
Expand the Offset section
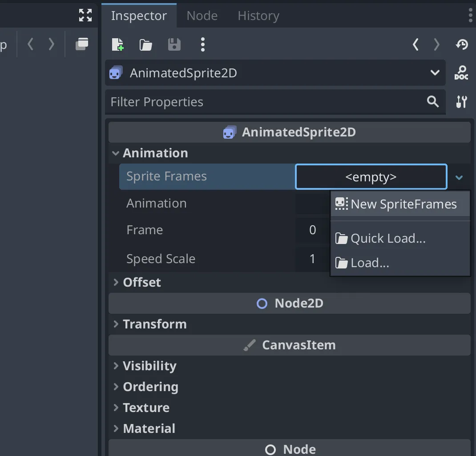141,282
